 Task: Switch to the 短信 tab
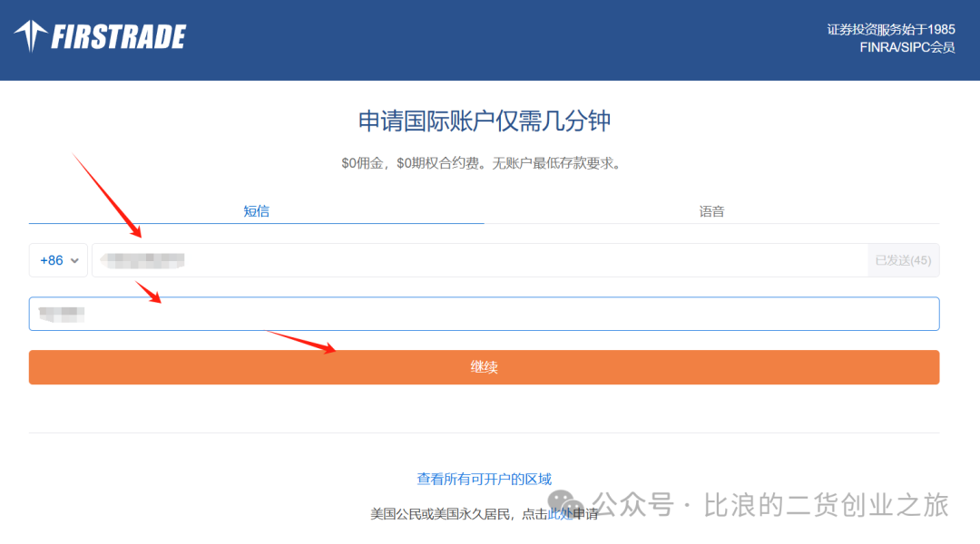(256, 211)
